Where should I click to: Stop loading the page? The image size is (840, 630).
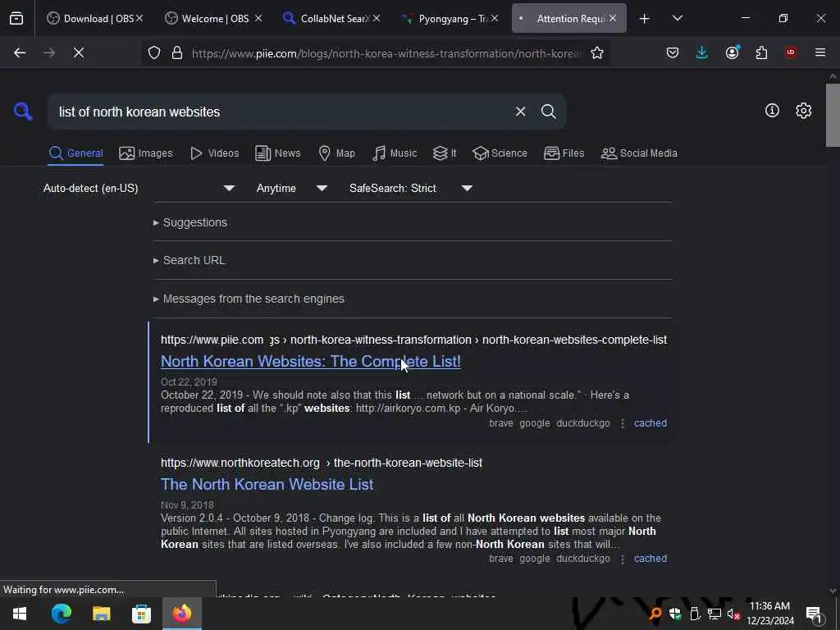point(78,52)
